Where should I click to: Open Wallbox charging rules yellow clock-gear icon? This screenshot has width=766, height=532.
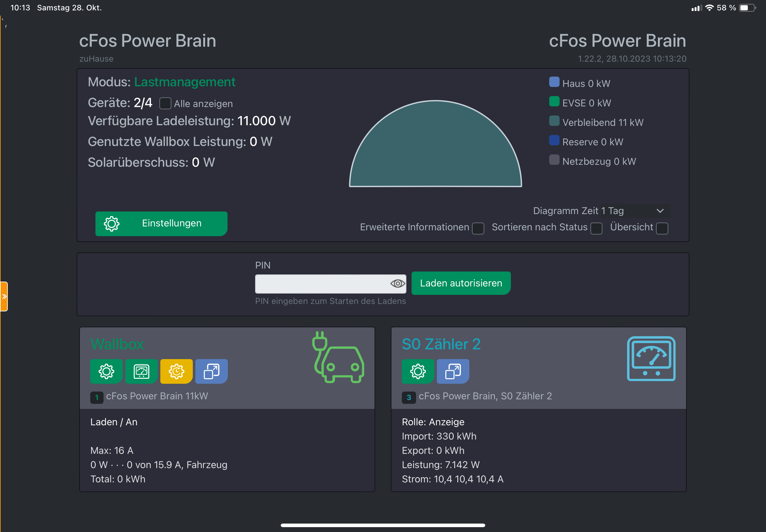point(177,371)
